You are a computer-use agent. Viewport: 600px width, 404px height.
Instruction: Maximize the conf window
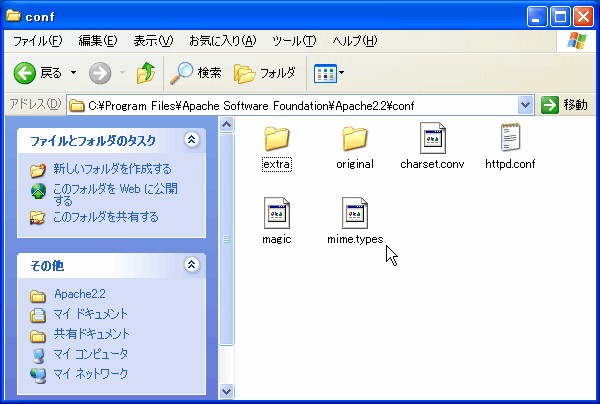point(560,17)
